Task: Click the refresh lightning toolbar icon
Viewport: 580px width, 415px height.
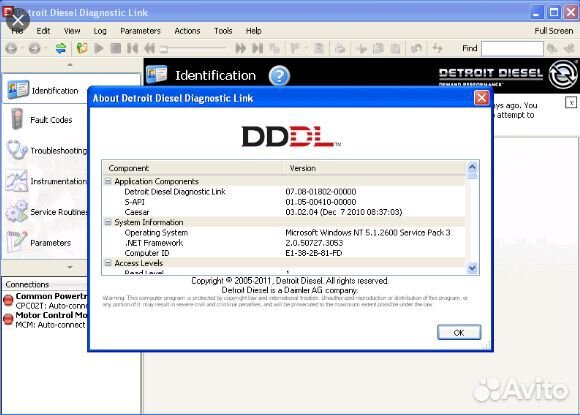Action: [438, 48]
